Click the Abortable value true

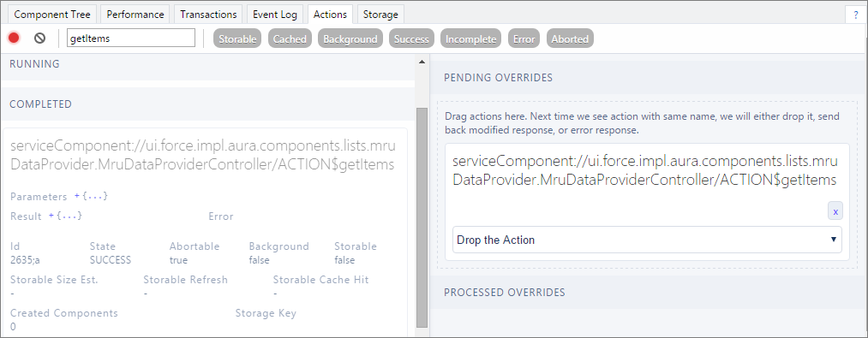click(178, 260)
